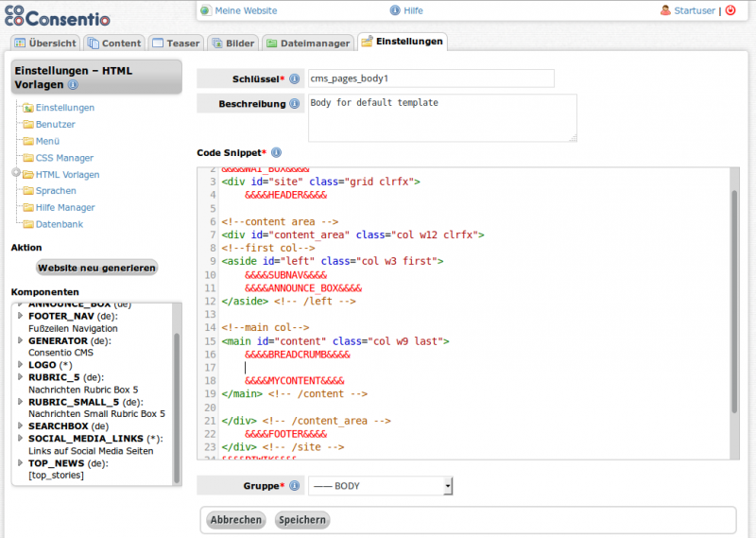Image resolution: width=756 pixels, height=538 pixels.
Task: Click the info icon next to Beschreibung
Action: 295,103
